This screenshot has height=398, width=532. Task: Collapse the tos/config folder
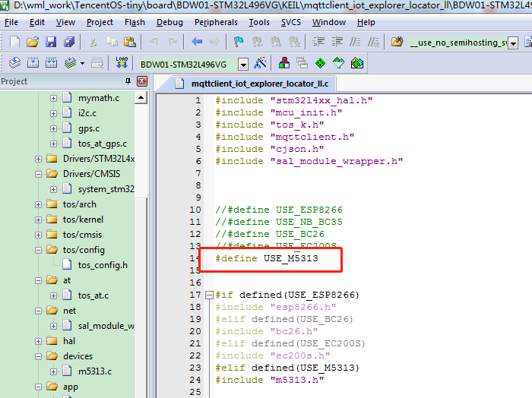point(38,250)
